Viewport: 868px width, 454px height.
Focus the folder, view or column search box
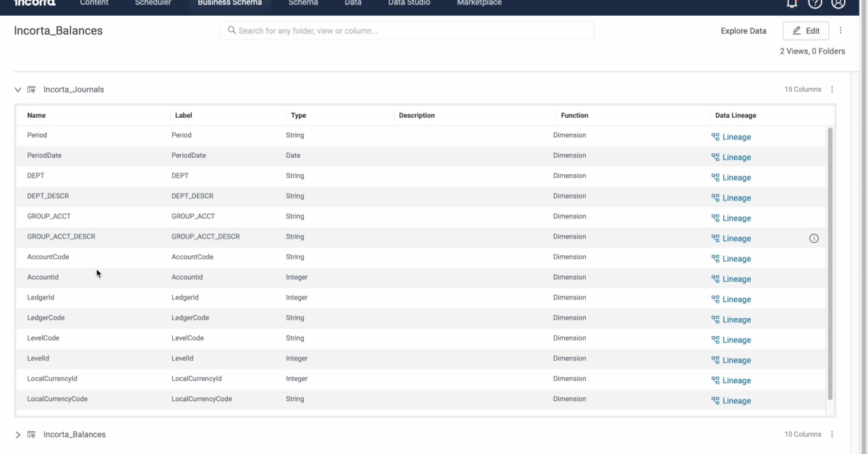(x=407, y=30)
